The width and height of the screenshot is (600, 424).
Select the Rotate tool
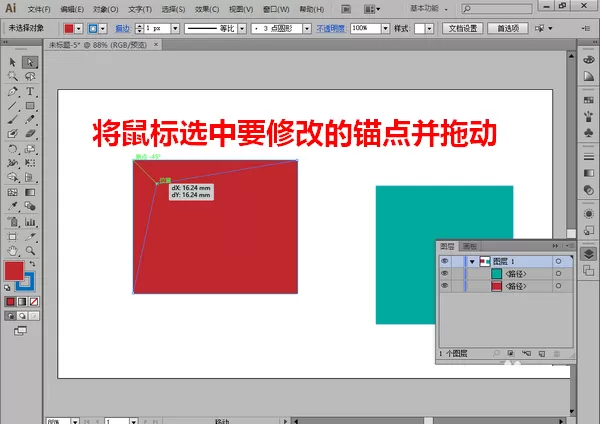pyautogui.click(x=12, y=149)
